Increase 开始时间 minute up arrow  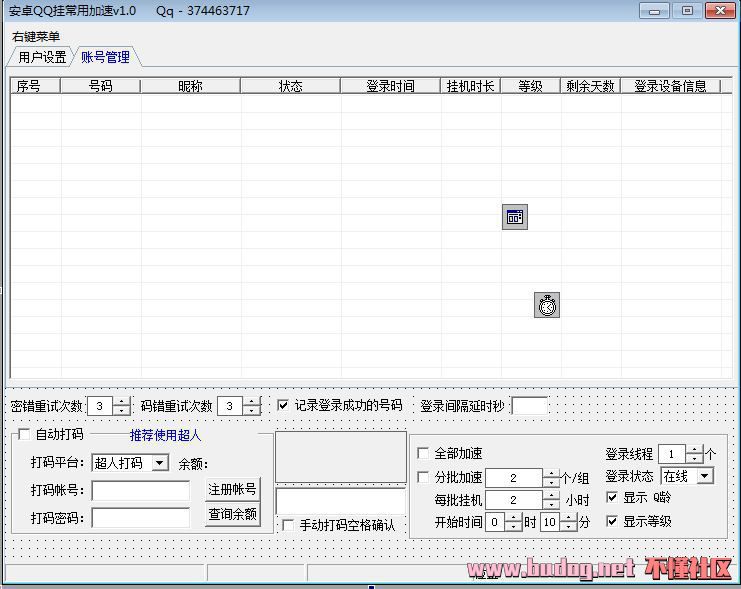(x=569, y=517)
